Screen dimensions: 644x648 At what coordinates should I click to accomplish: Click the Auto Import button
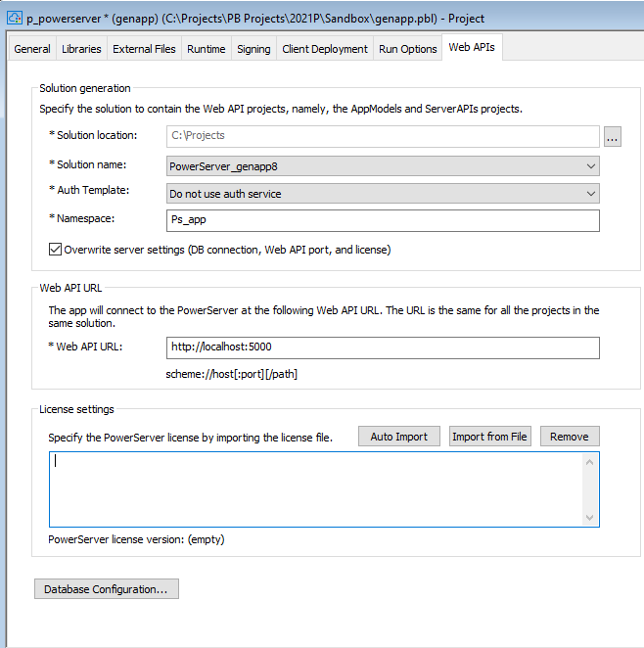399,437
